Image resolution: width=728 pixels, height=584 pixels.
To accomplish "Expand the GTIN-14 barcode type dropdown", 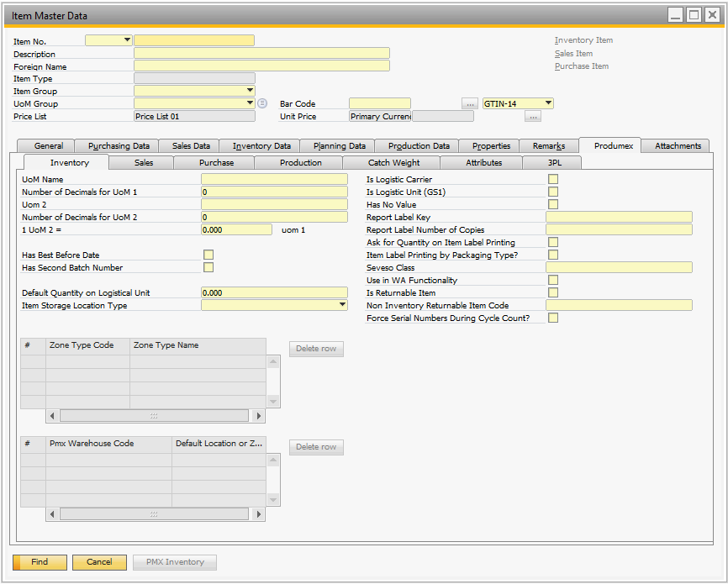I will point(548,103).
